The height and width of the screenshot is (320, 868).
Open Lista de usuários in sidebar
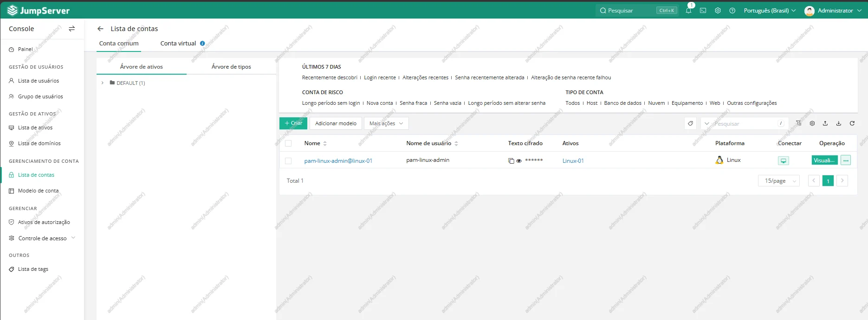pyautogui.click(x=39, y=81)
